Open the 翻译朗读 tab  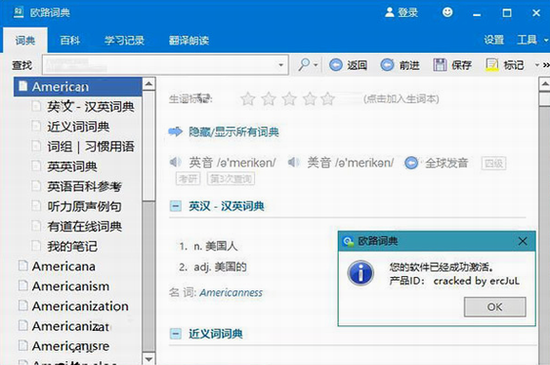point(189,40)
